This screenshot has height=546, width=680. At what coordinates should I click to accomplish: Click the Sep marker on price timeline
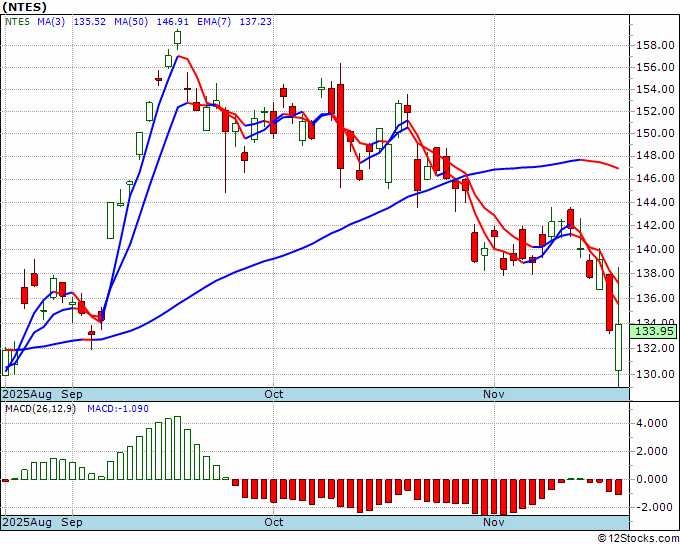pos(72,394)
